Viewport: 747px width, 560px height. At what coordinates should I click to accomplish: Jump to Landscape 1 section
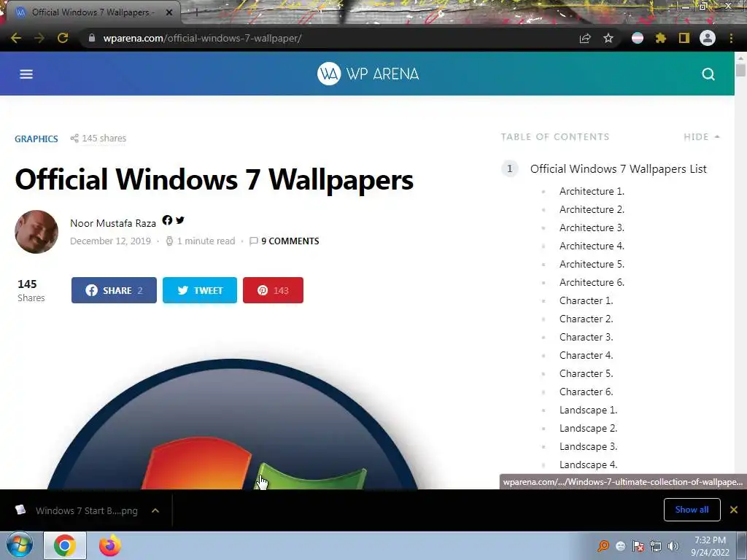[589, 410]
